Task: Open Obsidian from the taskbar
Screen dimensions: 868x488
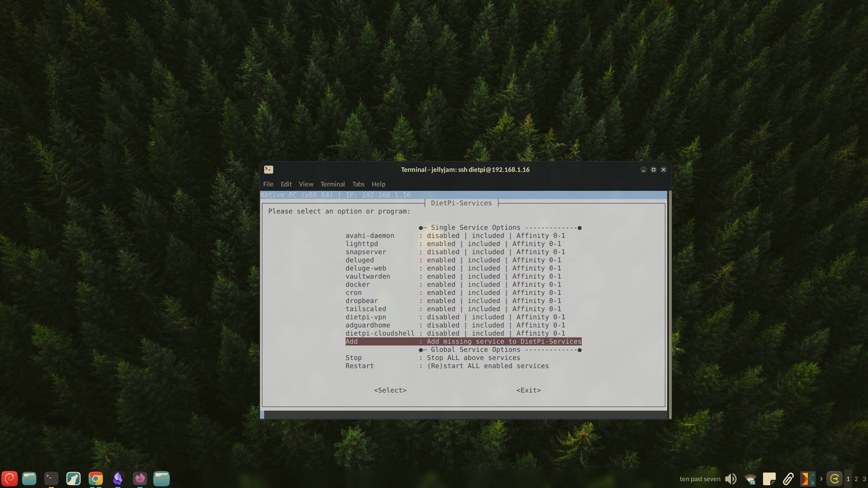Action: (117, 479)
